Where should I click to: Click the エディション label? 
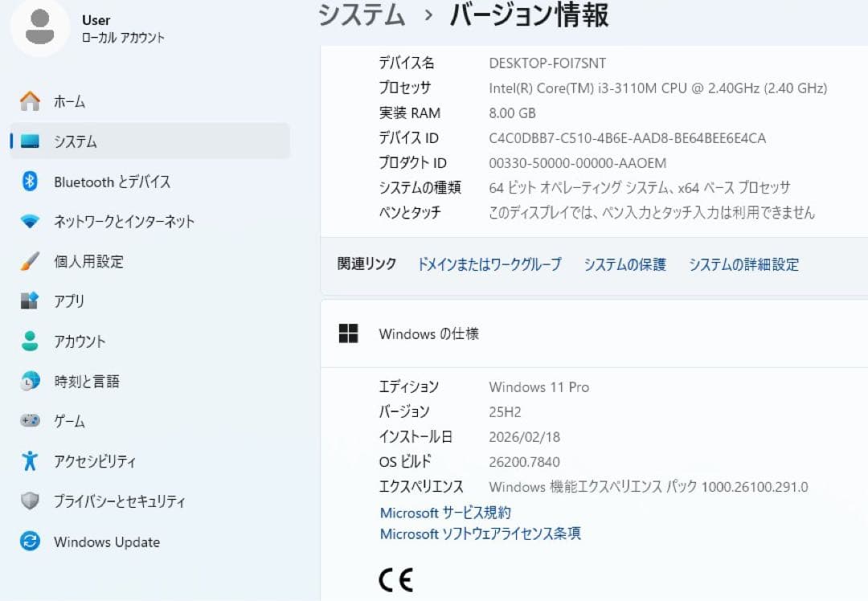(x=408, y=386)
